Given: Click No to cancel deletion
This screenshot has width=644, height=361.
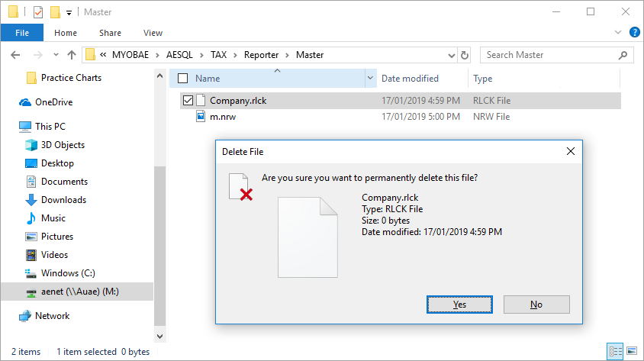Looking at the screenshot, I should 536,304.
